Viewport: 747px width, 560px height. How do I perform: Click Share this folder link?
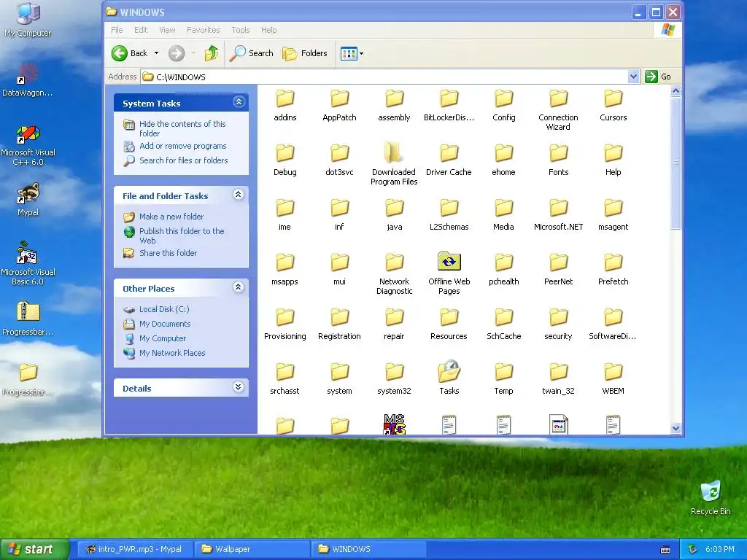tap(168, 253)
